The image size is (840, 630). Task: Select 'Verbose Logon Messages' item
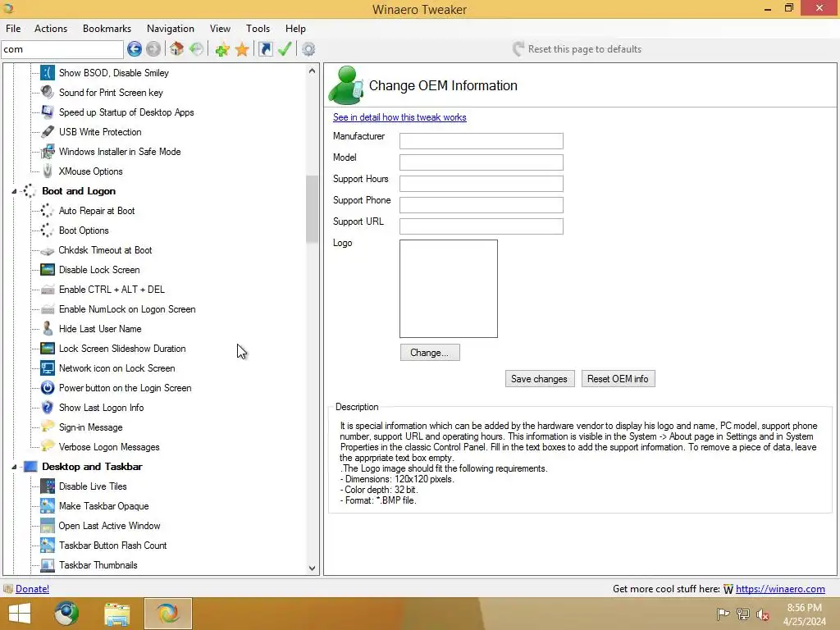109,447
